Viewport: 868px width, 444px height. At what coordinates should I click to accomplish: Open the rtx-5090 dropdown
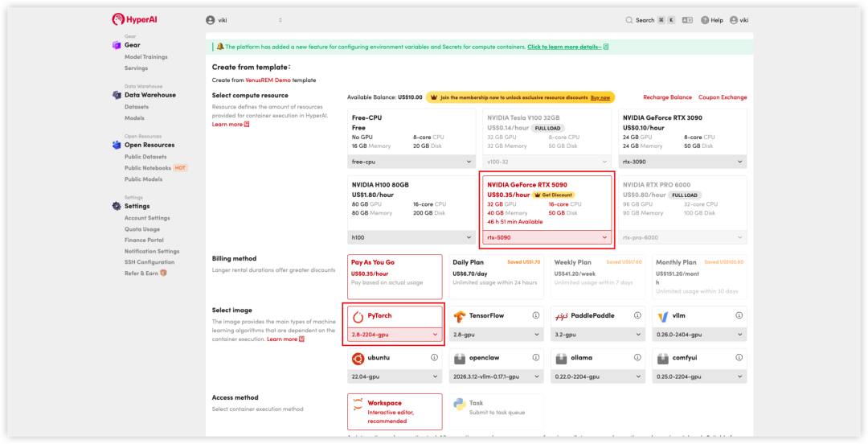click(x=547, y=237)
